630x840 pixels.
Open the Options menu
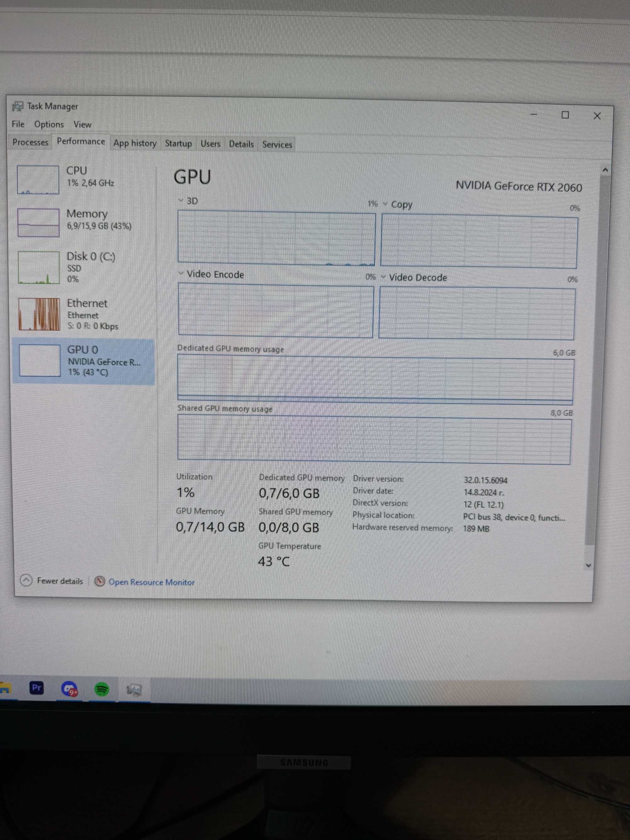49,124
